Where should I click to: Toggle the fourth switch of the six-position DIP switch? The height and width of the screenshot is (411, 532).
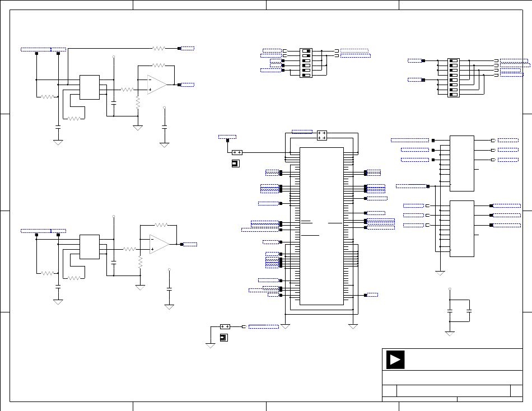[306, 66]
